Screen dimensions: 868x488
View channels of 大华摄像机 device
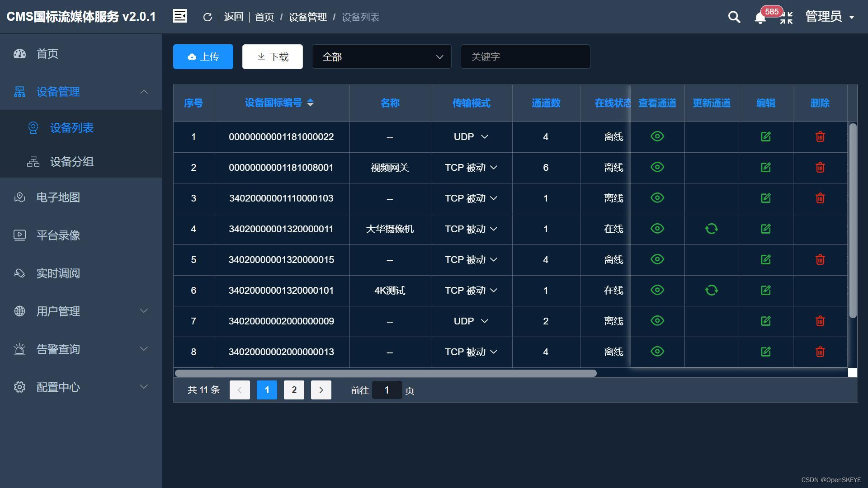657,229
